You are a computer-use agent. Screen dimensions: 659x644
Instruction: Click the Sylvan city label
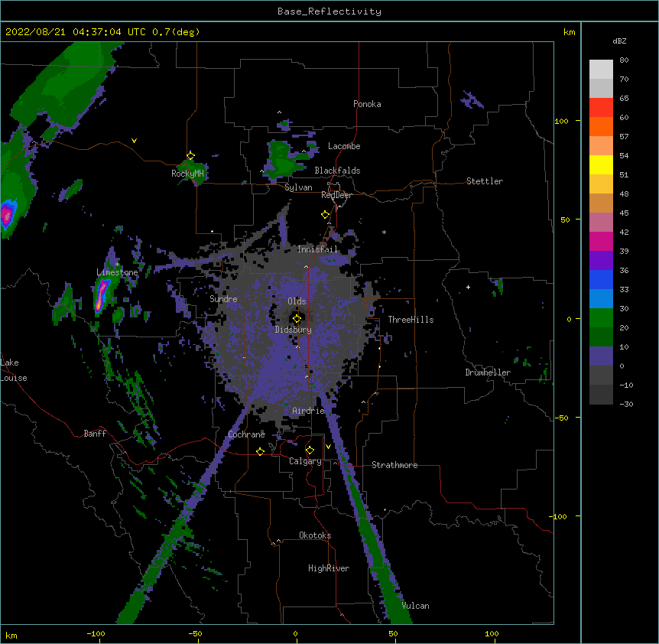coord(298,187)
